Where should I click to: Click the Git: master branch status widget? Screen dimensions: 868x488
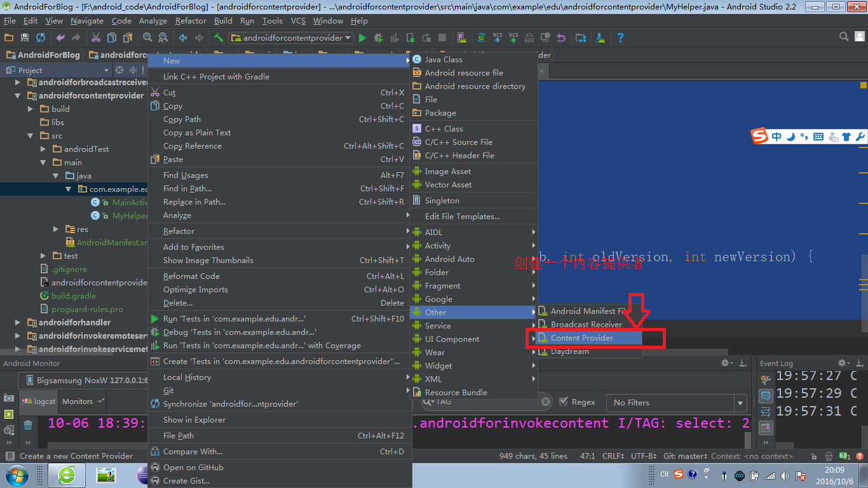tap(686, 456)
